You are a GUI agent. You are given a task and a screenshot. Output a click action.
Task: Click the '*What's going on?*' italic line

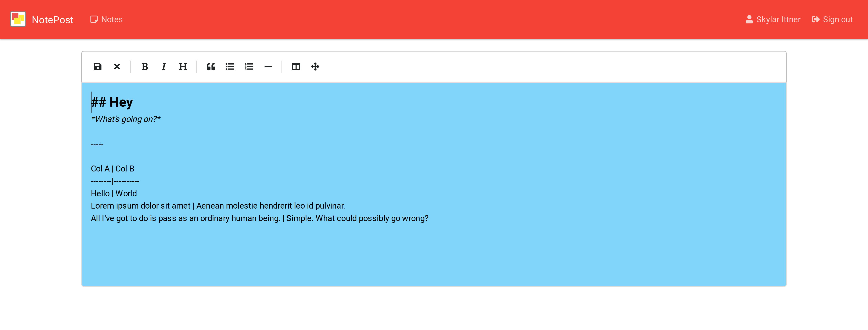(126, 119)
